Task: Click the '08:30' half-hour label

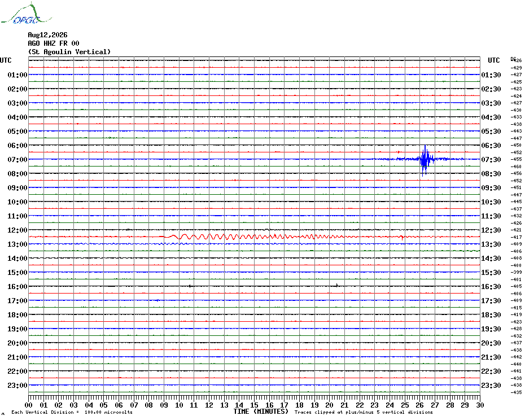Action: pos(491,173)
